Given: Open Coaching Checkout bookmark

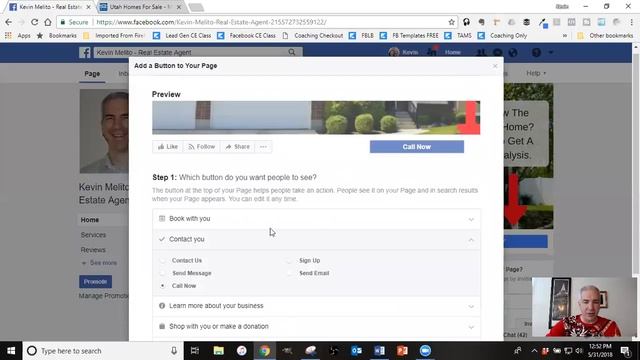Looking at the screenshot, I should (x=313, y=36).
